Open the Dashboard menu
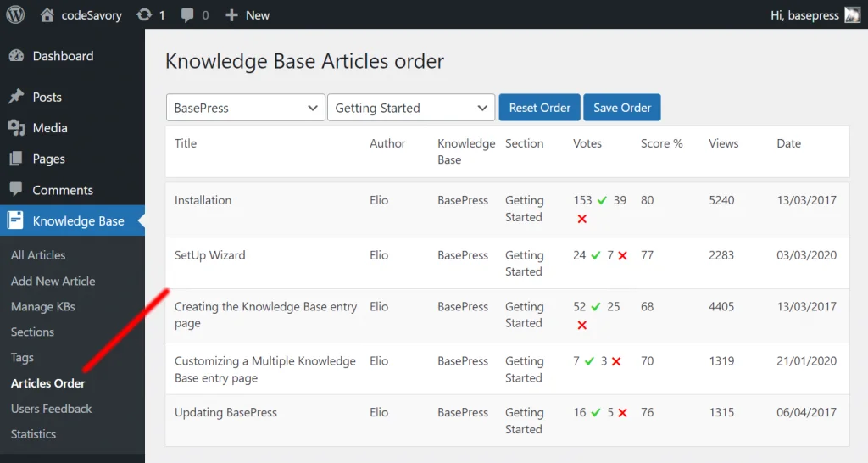Viewport: 868px width, 463px height. 72,56
